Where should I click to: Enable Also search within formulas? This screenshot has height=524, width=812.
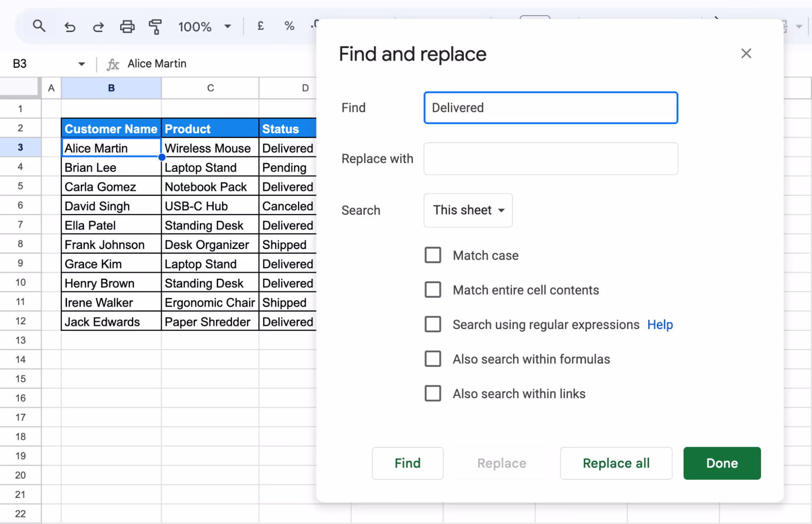[433, 359]
